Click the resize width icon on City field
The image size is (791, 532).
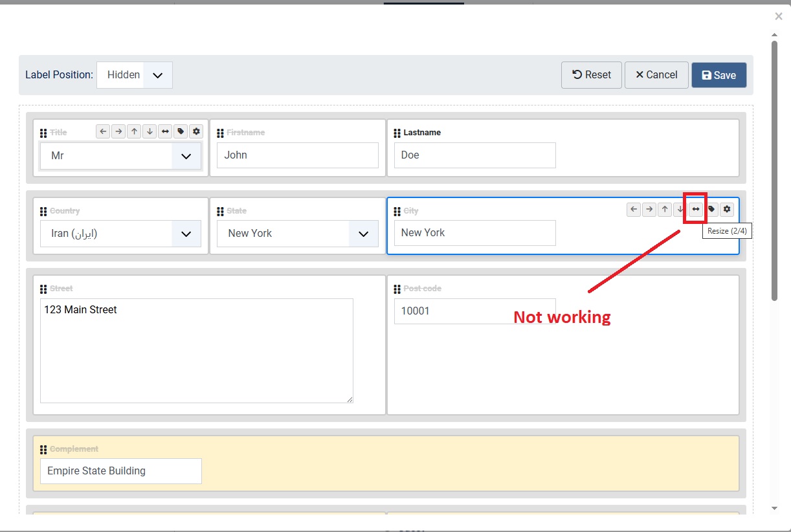pyautogui.click(x=696, y=209)
